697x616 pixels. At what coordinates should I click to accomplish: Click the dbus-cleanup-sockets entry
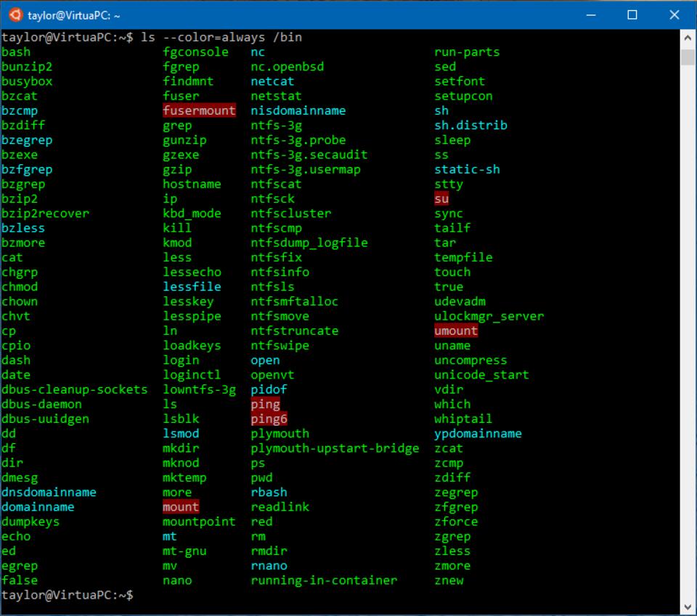pos(74,389)
